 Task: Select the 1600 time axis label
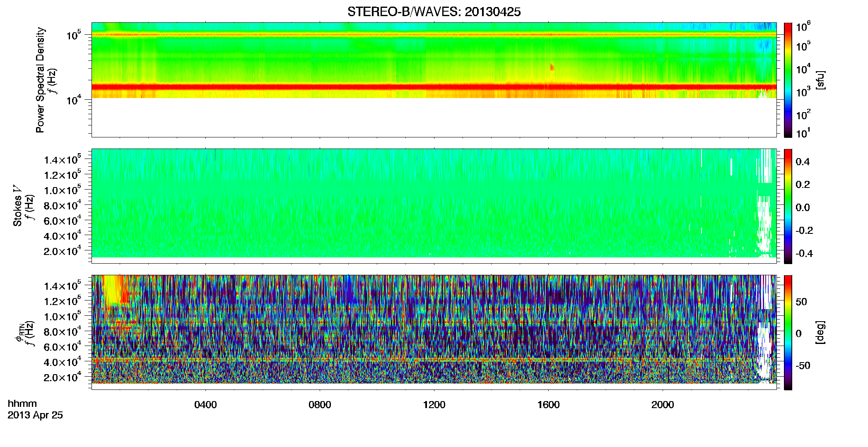[548, 405]
